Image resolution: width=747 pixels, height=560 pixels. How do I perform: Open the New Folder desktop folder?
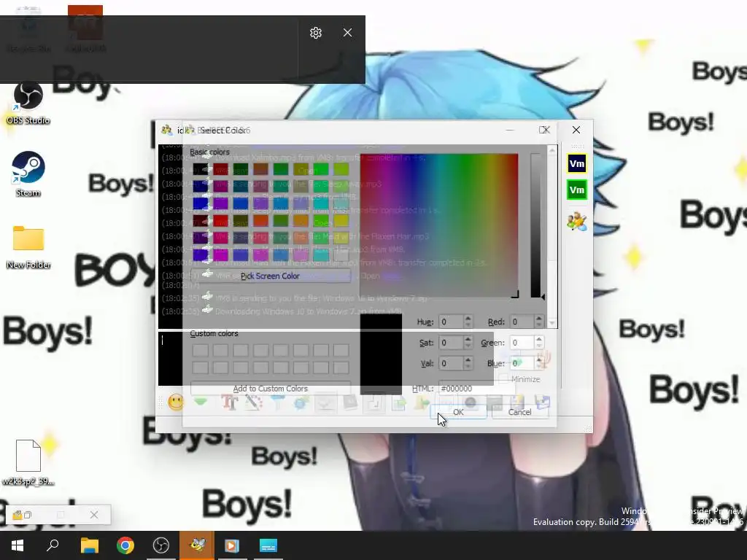point(28,246)
